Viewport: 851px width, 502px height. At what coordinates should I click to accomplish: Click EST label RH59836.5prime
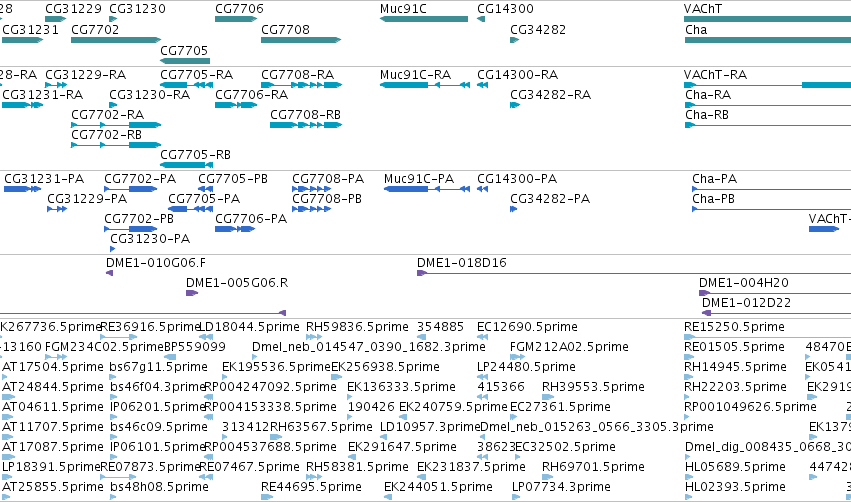coord(357,327)
